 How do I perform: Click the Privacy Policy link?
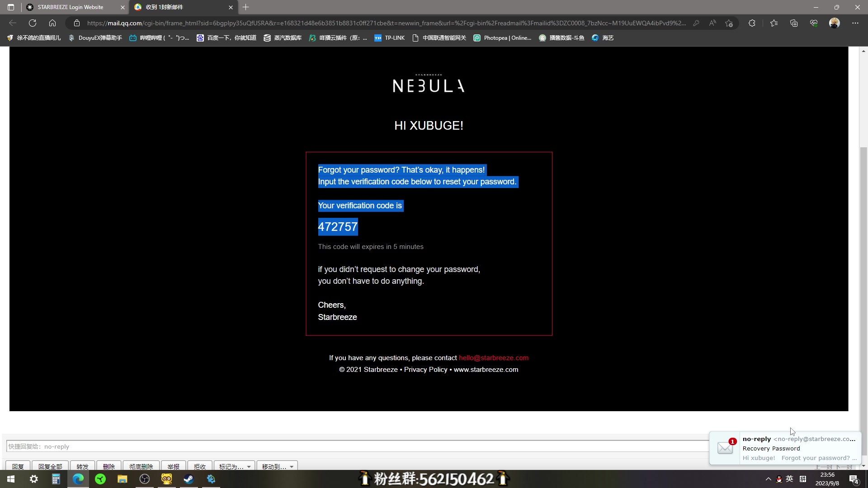pyautogui.click(x=425, y=370)
